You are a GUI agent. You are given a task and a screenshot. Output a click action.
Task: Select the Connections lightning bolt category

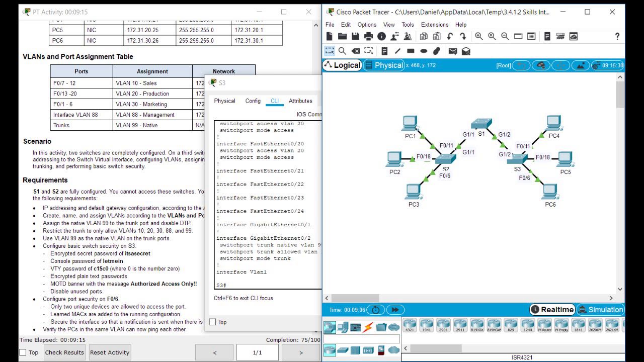[368, 327]
